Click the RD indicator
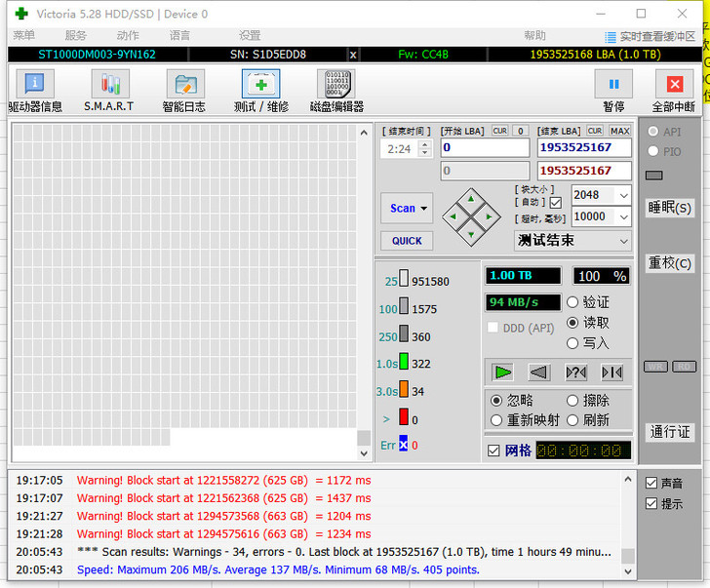 tap(684, 367)
